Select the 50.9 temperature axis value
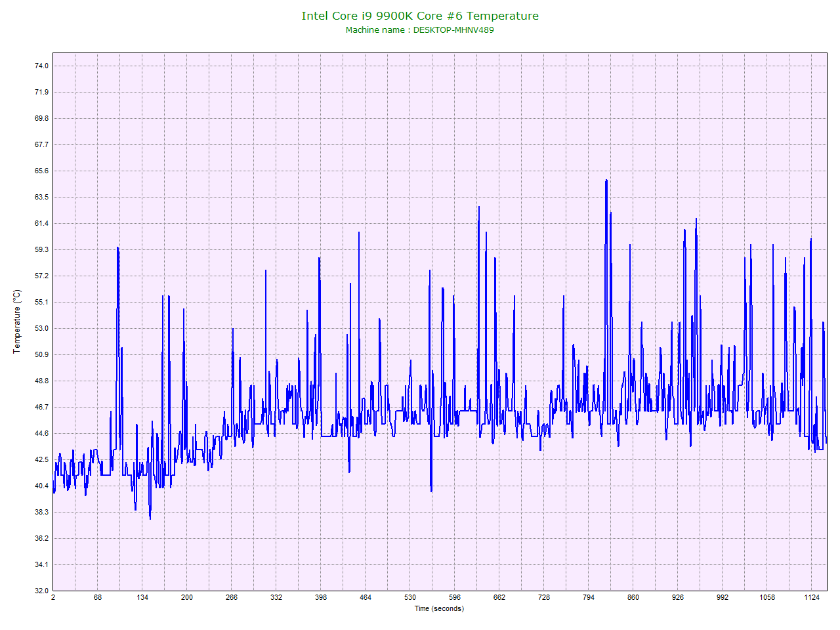 [41, 354]
